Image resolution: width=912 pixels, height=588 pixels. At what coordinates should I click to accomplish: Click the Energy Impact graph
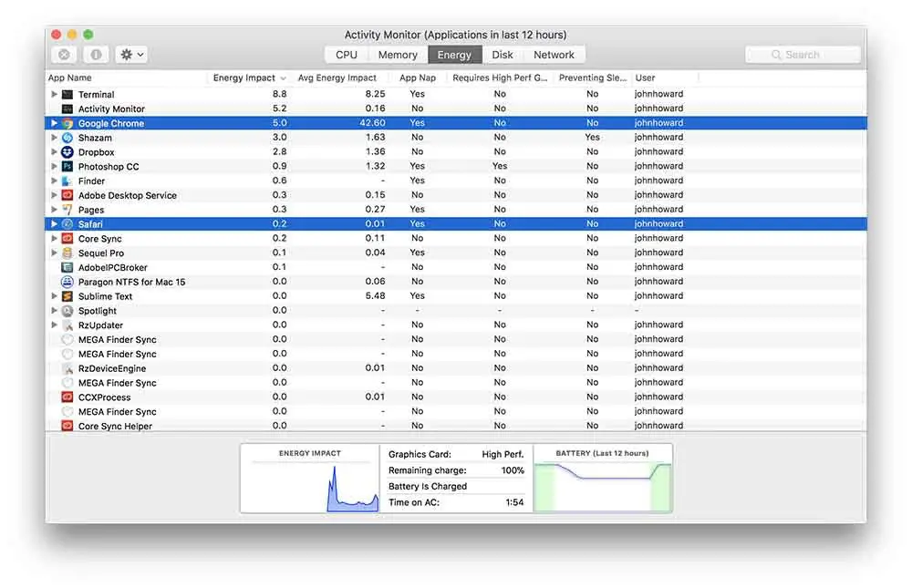pyautogui.click(x=310, y=478)
